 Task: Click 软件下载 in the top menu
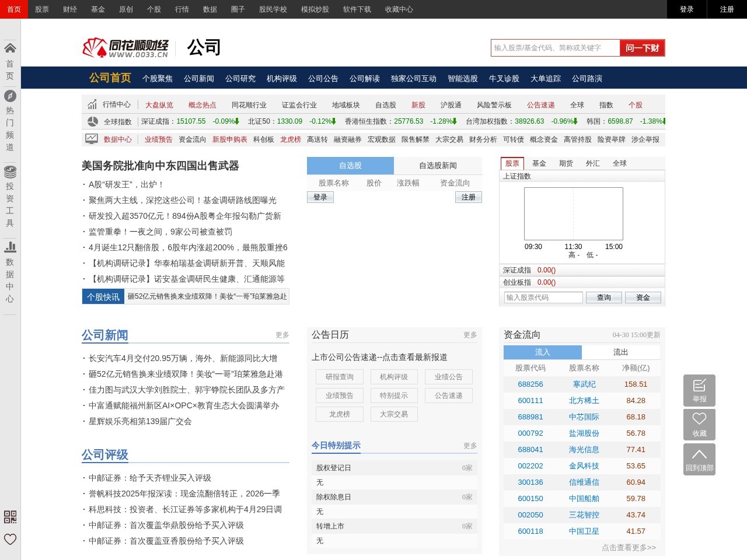pos(357,9)
